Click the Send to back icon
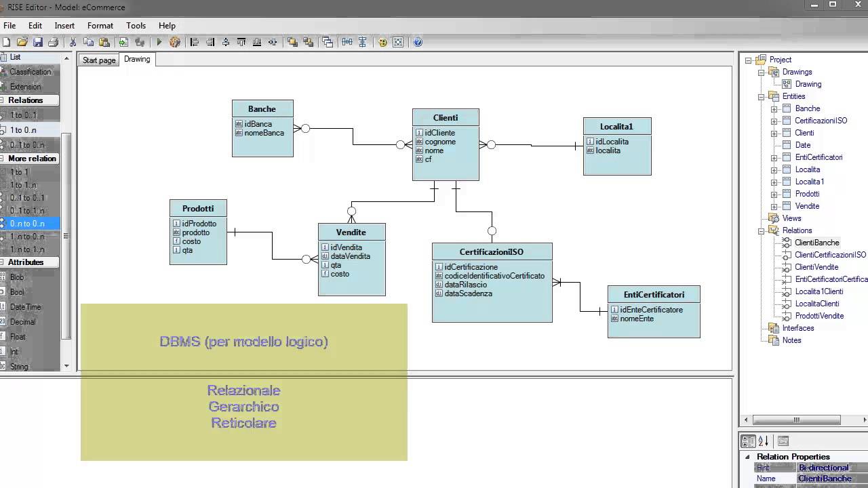 308,42
